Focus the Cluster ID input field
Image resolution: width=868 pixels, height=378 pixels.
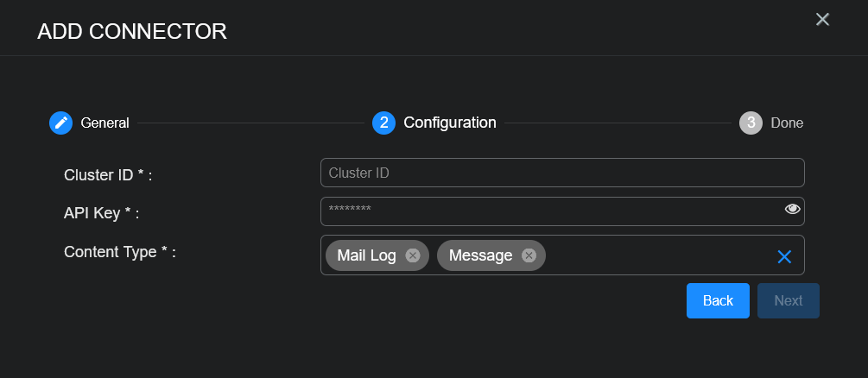pos(561,173)
